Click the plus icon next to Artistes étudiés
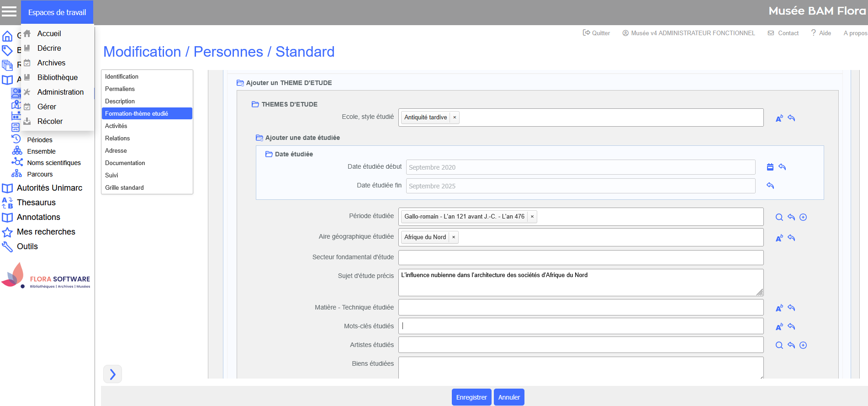This screenshot has width=868, height=406. (803, 345)
